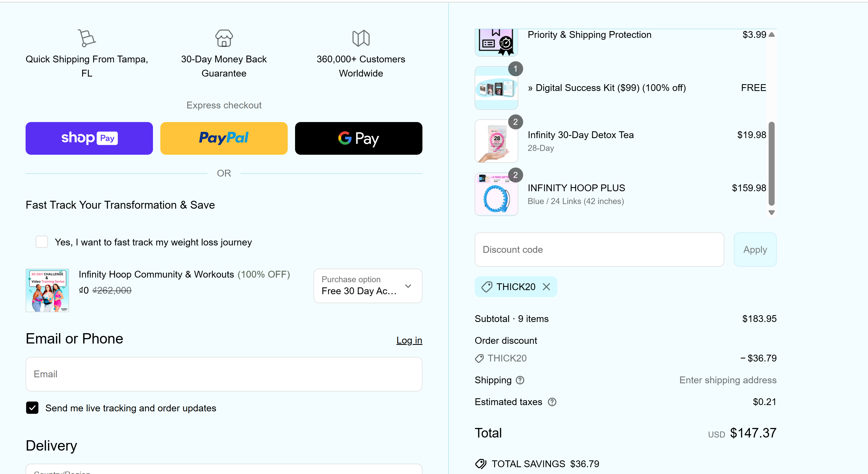Screen dimensions: 868x474
Task: Click the Log in link
Action: point(409,340)
